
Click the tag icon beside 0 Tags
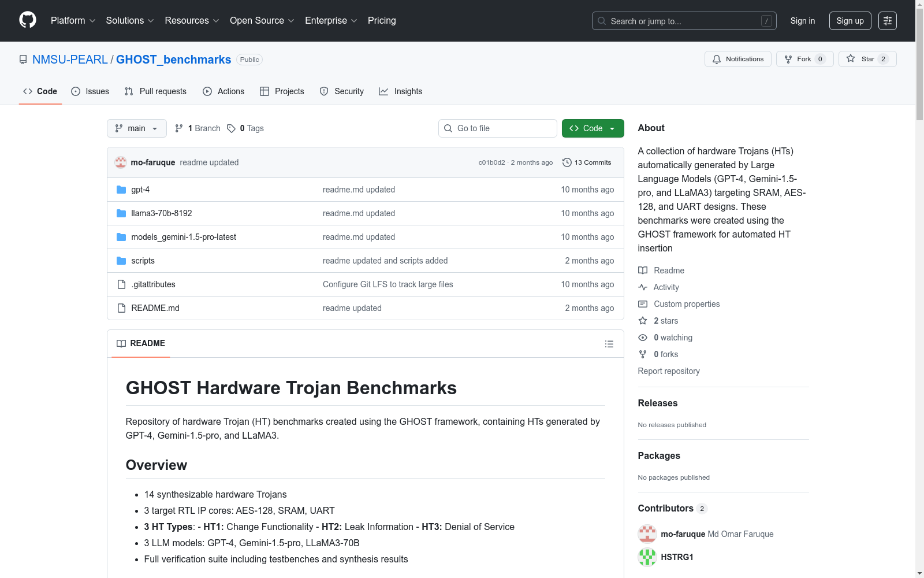(231, 128)
